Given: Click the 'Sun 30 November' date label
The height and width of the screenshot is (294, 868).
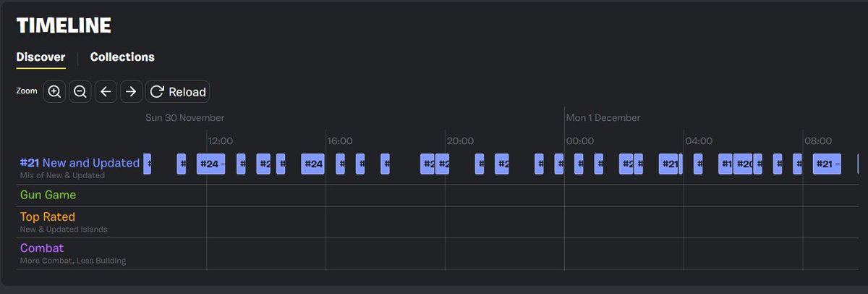Looking at the screenshot, I should pyautogui.click(x=185, y=117).
